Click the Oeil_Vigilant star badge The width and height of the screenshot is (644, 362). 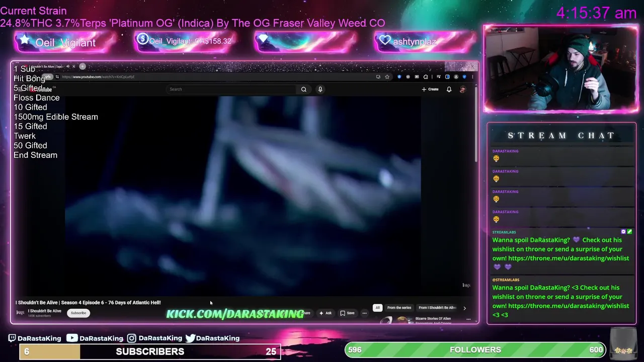pos(65,42)
